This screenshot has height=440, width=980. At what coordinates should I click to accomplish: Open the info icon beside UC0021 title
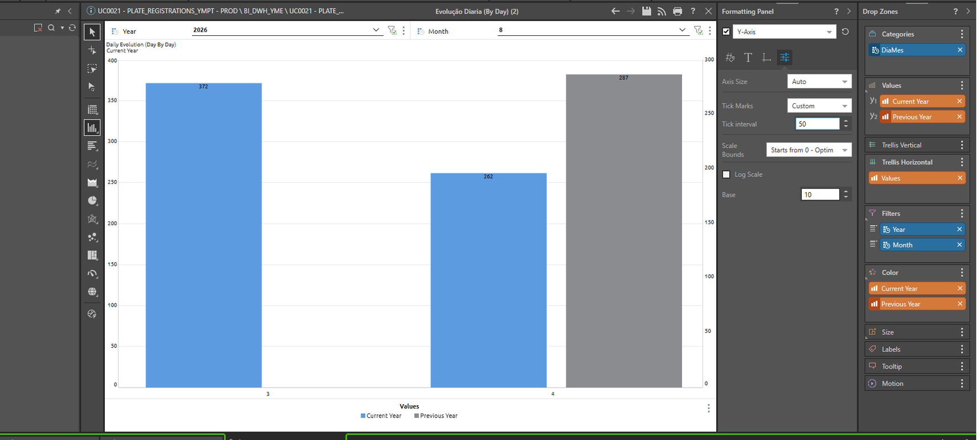[91, 11]
